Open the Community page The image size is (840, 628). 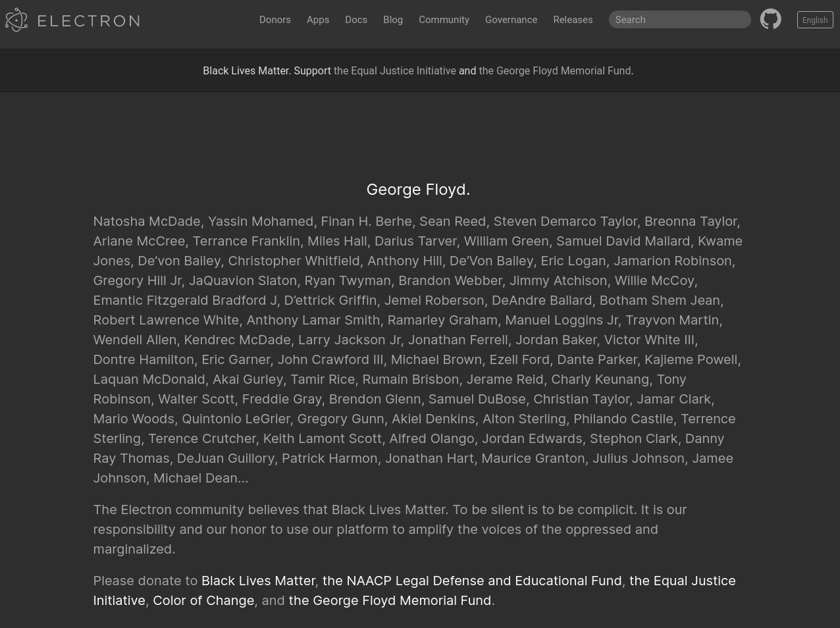coord(444,20)
